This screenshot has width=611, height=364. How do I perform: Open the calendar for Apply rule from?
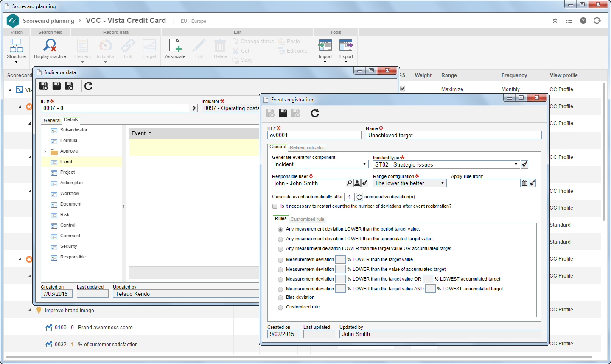(524, 183)
